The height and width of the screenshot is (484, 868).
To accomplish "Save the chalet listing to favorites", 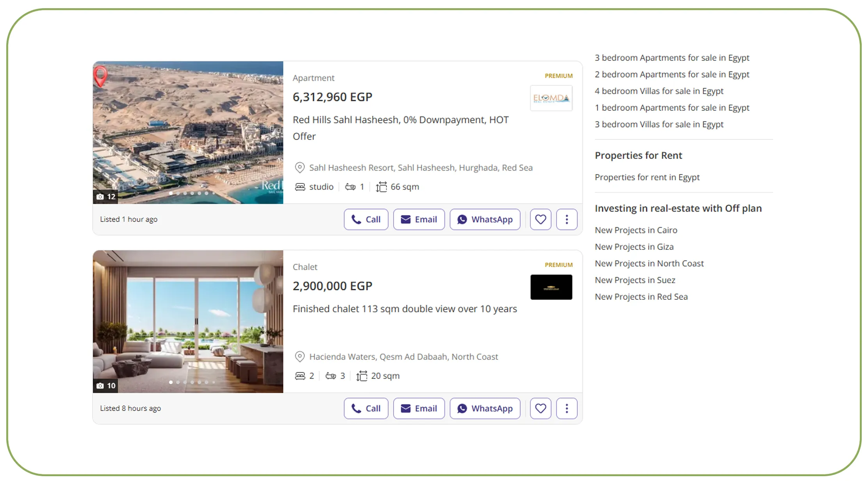I will point(540,408).
